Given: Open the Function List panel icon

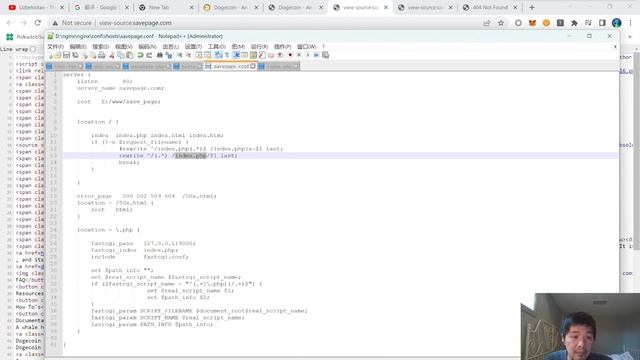Looking at the screenshot, I should (x=262, y=55).
